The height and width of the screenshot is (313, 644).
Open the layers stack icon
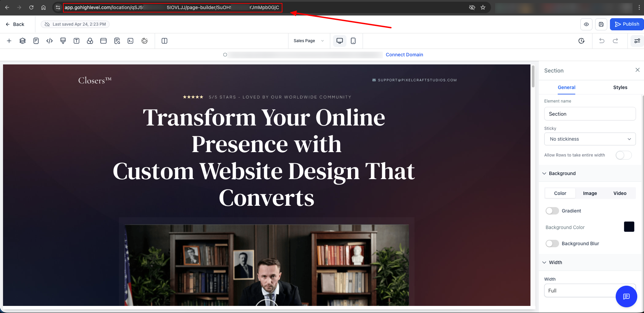pos(23,41)
